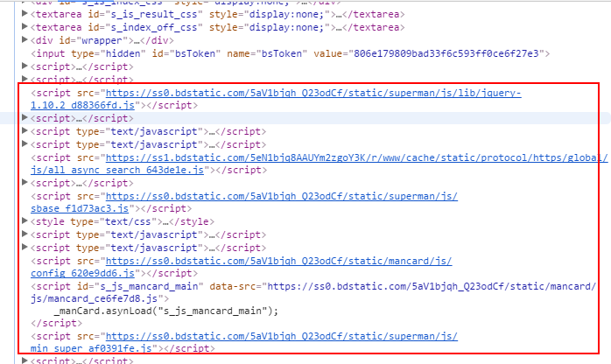Expand the script node right below bsToken input
The height and width of the screenshot is (364, 611).
point(25,66)
